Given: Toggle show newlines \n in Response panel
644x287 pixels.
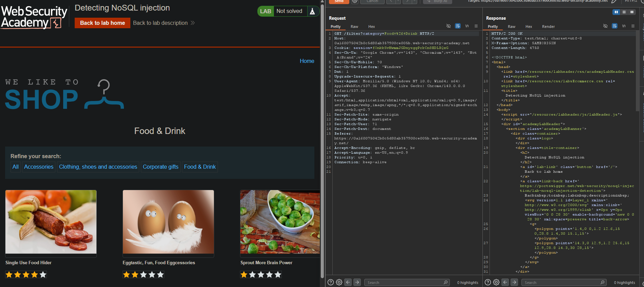Looking at the screenshot, I should click(x=624, y=26).
